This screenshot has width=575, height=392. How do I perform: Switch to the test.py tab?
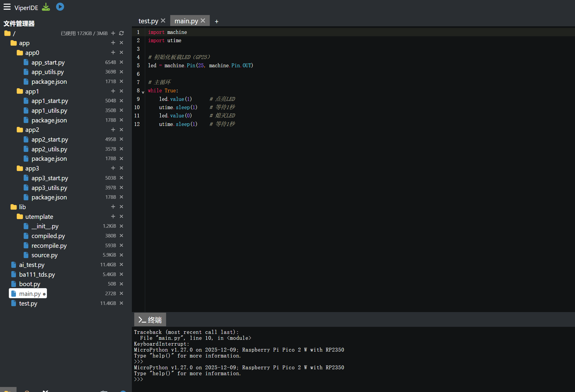[x=148, y=21]
